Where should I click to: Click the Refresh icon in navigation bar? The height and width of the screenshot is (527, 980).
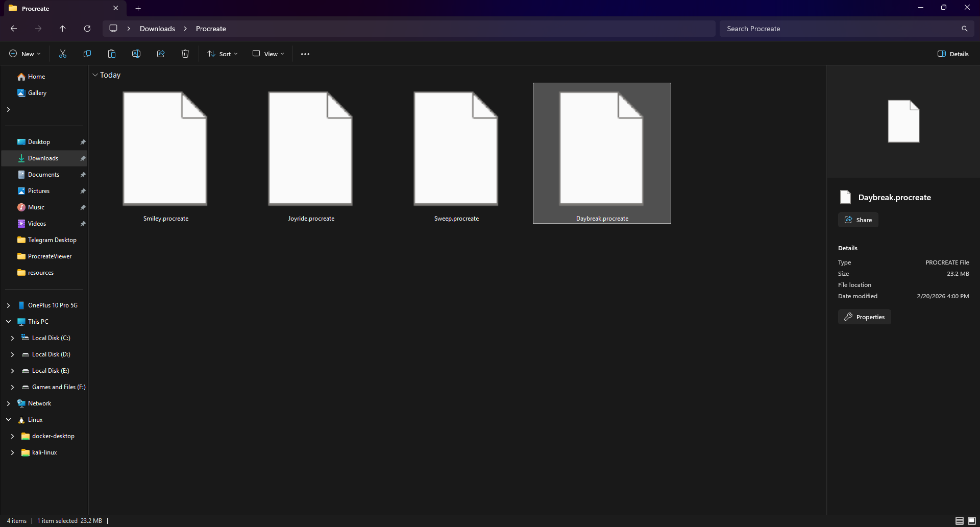point(87,29)
